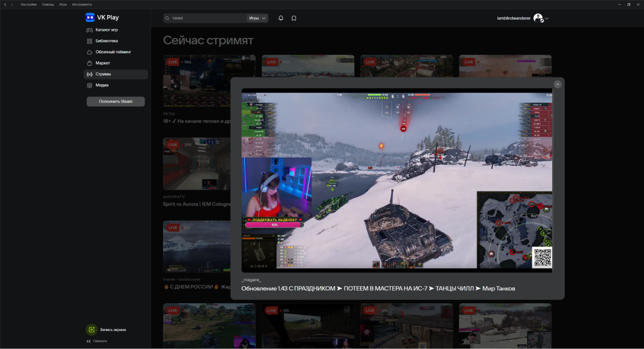Viewport: 644px width, 349px height.
Task: Open the Настройки menu
Action: click(x=29, y=5)
